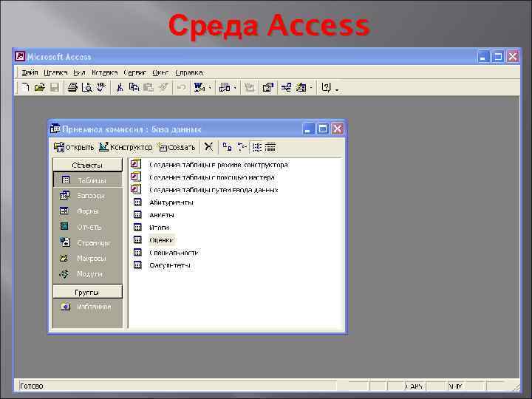Image resolution: width=532 pixels, height=399 pixels.
Task: Open database Properties icon
Action: coord(267,87)
